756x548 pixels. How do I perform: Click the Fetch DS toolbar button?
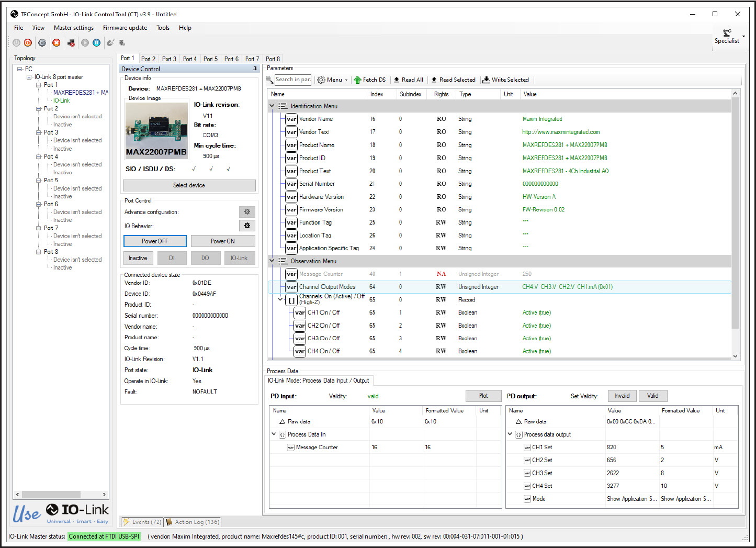pos(370,80)
